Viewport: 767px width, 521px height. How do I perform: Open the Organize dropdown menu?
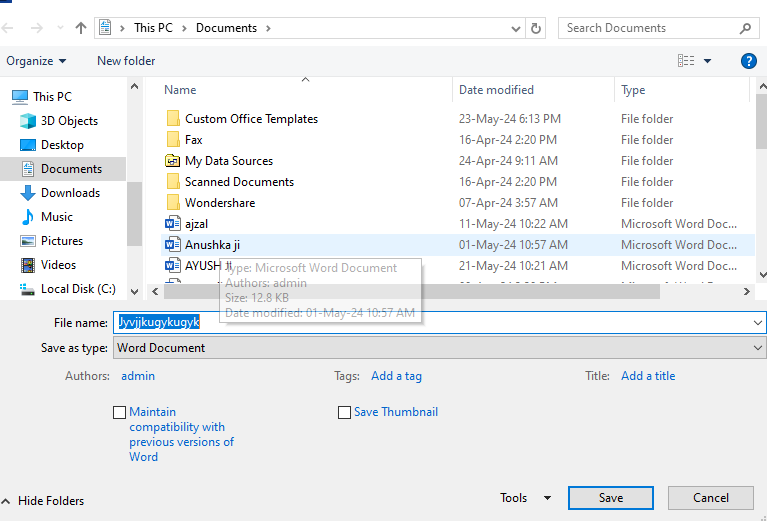pos(36,61)
